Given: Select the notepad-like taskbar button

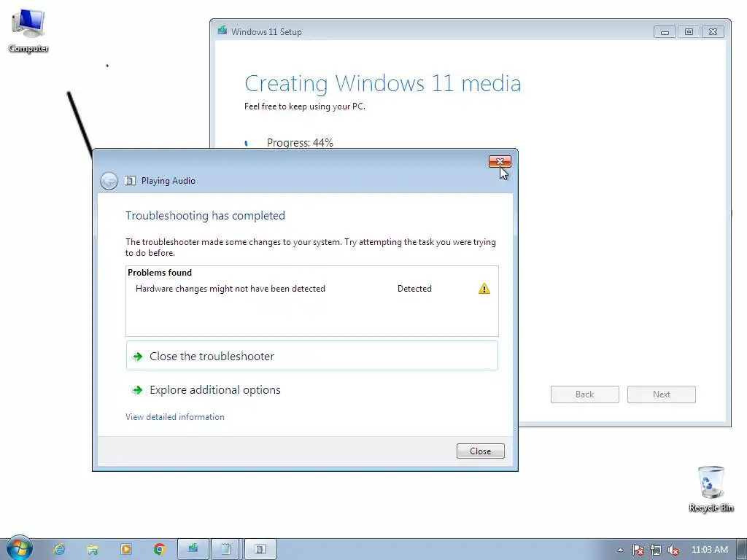Looking at the screenshot, I should (x=226, y=549).
